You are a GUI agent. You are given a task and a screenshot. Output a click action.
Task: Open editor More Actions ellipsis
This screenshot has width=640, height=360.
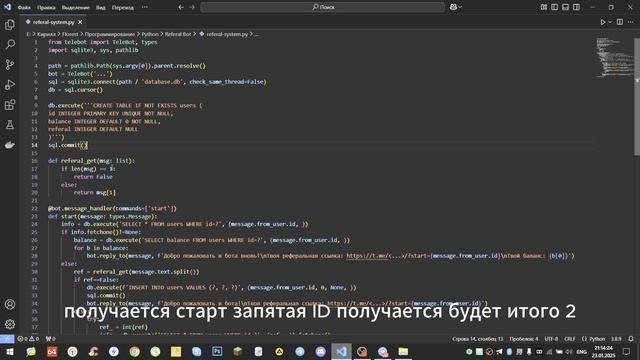click(x=631, y=22)
